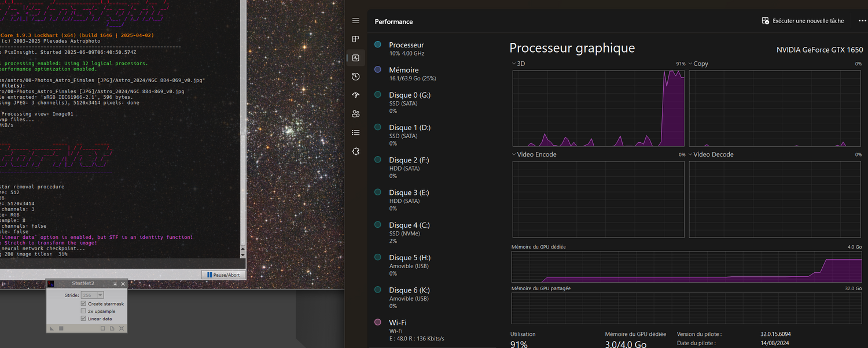Open the Processes page in Task Manager
Screen dimensions: 868x348
356,39
